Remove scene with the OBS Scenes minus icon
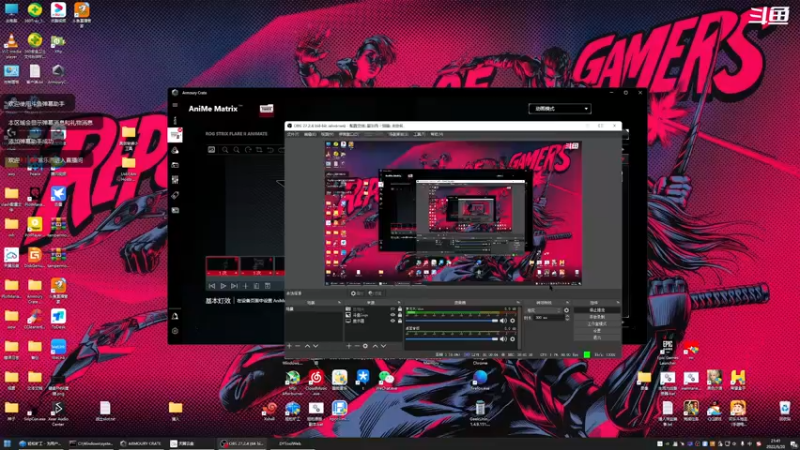Screen dimensions: 800x450 [x=298, y=346]
